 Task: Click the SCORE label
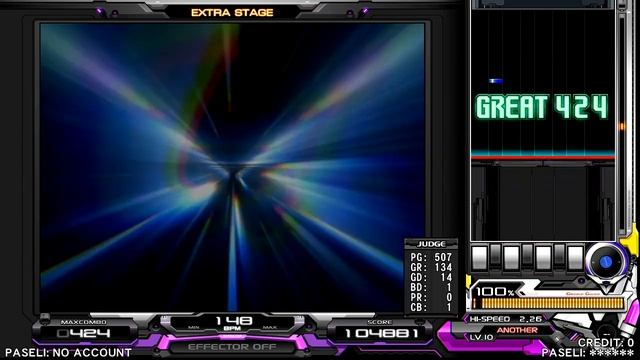pyautogui.click(x=380, y=322)
